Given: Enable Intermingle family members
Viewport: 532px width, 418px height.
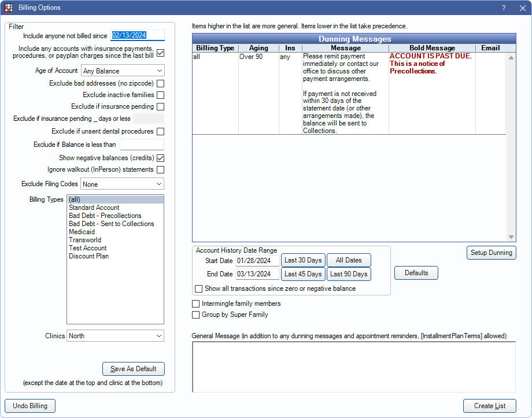Looking at the screenshot, I should [x=195, y=304].
